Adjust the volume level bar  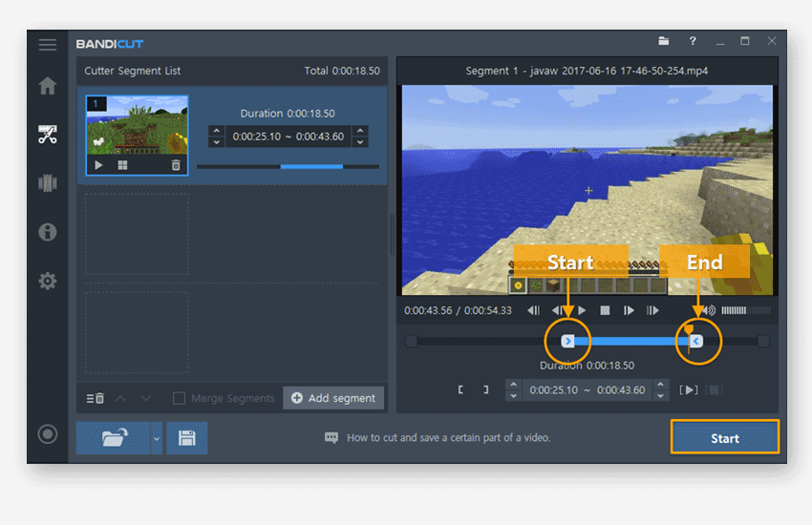[x=746, y=310]
